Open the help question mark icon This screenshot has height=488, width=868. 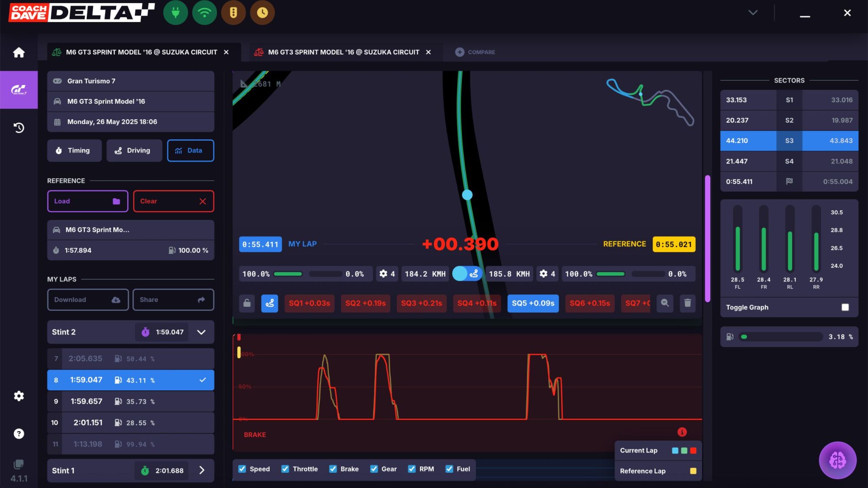[x=19, y=434]
